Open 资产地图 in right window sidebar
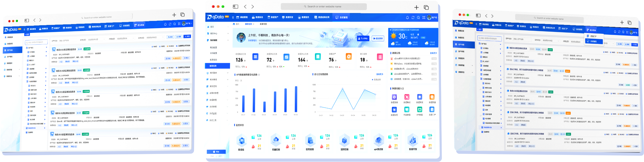The image size is (644, 162). (464, 45)
